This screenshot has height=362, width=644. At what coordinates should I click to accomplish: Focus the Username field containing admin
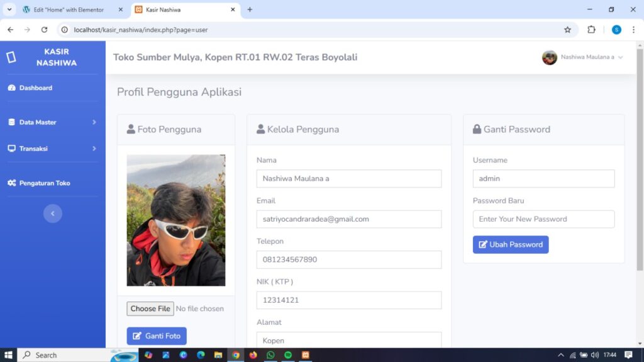pyautogui.click(x=544, y=179)
